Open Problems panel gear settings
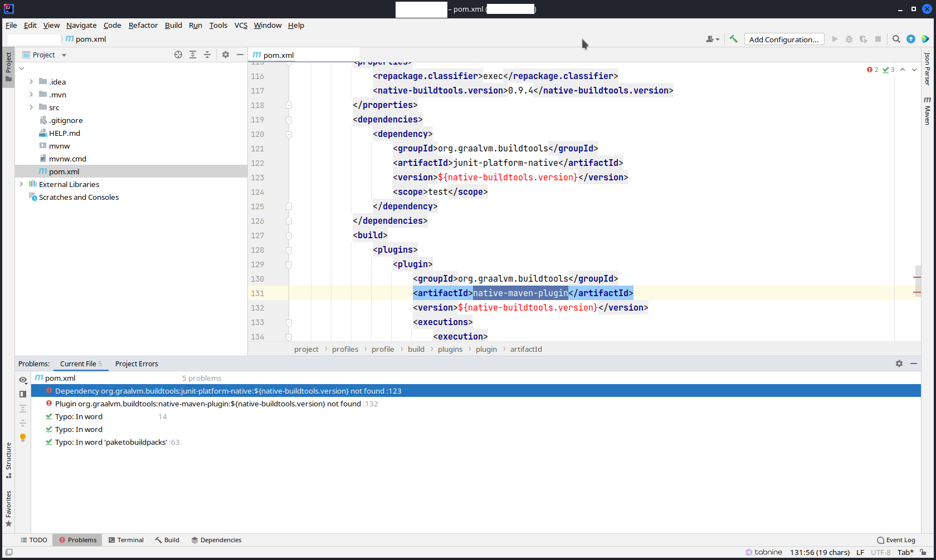This screenshot has width=936, height=560. coord(899,363)
